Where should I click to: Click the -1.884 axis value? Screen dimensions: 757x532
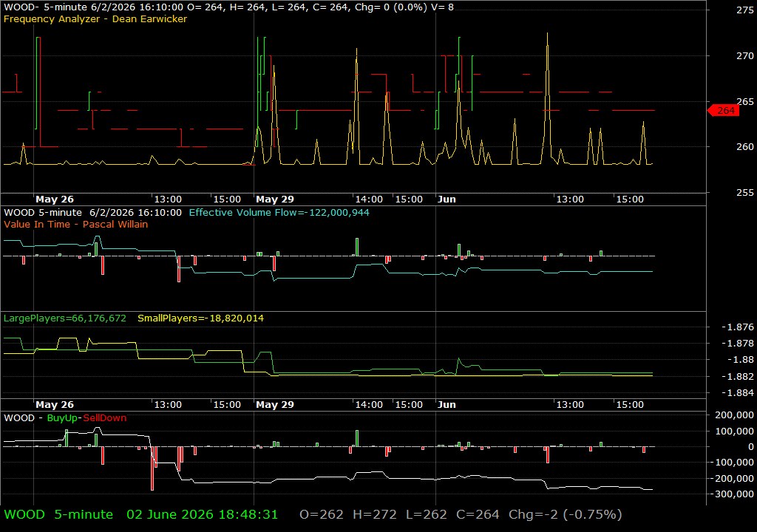(x=737, y=393)
